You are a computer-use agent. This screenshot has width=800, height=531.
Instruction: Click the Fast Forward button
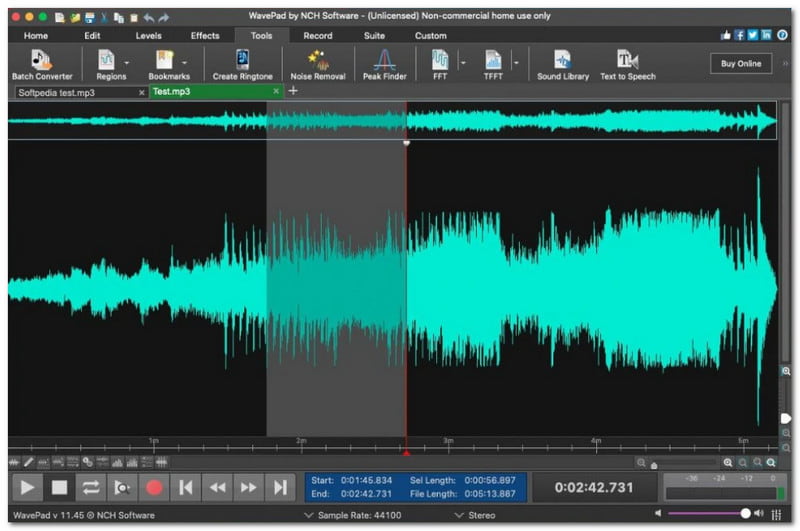pos(248,488)
